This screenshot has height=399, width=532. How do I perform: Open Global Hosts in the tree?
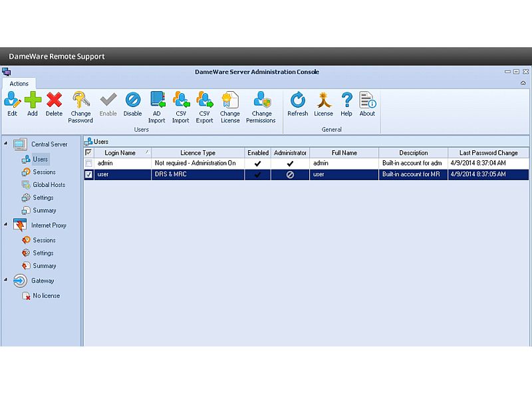[x=43, y=185]
